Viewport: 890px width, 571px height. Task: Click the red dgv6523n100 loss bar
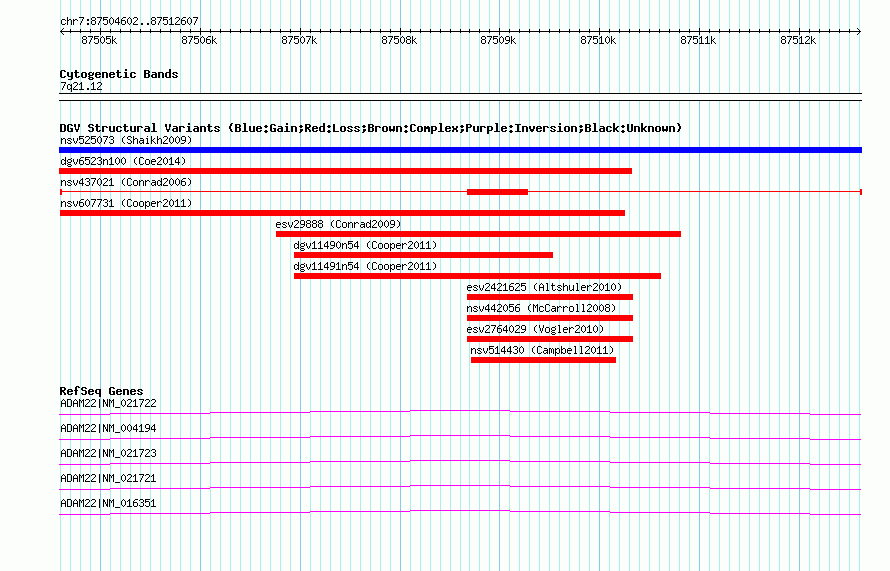[x=346, y=171]
